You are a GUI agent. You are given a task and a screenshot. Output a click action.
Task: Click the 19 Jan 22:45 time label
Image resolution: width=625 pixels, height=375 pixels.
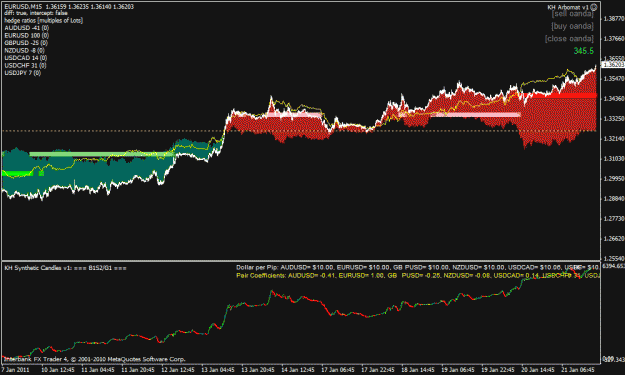pos(498,369)
